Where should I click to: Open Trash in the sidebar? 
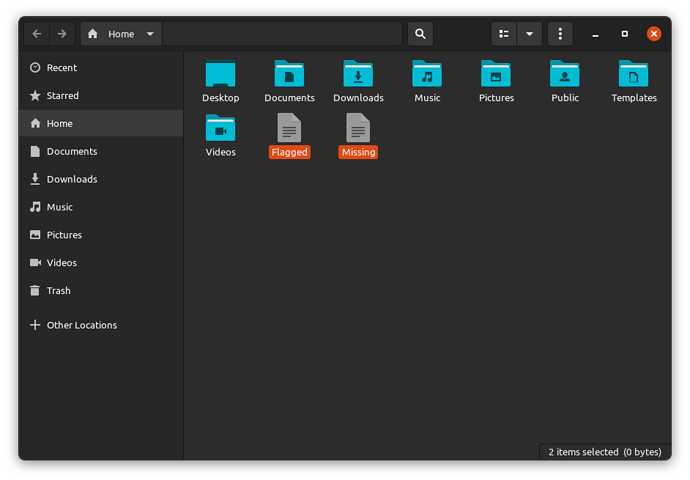pos(101,290)
